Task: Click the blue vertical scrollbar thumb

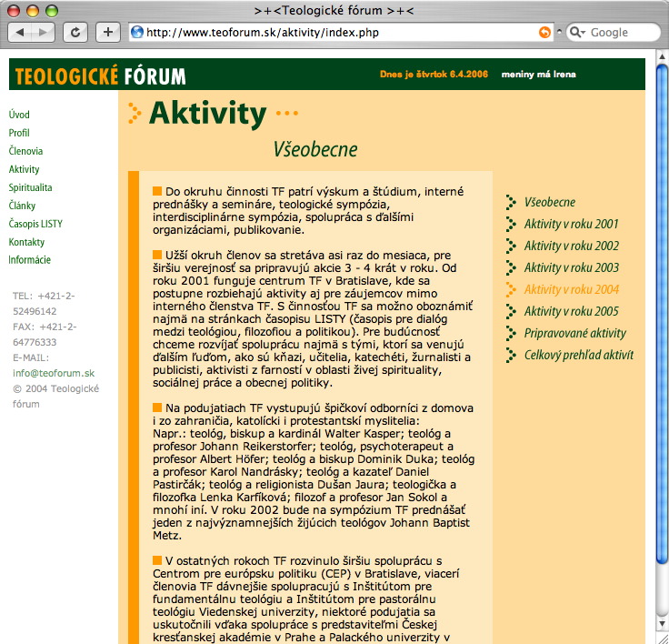Action: 662,312
